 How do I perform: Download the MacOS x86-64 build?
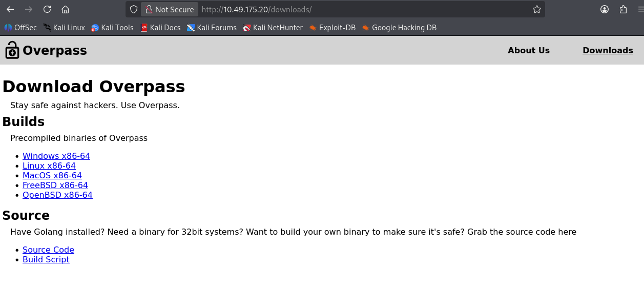(52, 175)
